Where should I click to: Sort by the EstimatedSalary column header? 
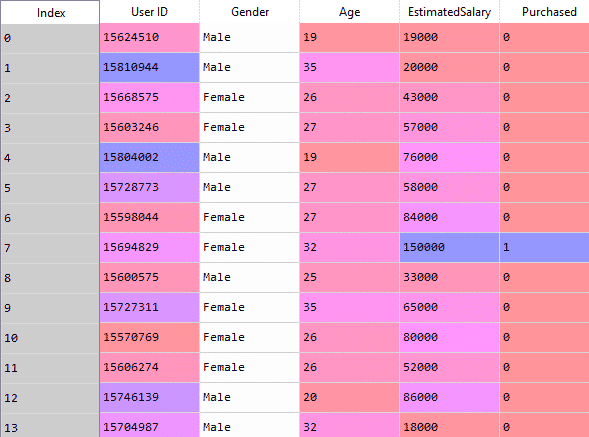[449, 12]
